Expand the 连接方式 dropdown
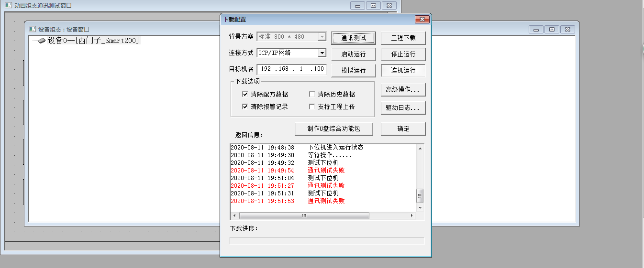644x268 pixels. (322, 53)
